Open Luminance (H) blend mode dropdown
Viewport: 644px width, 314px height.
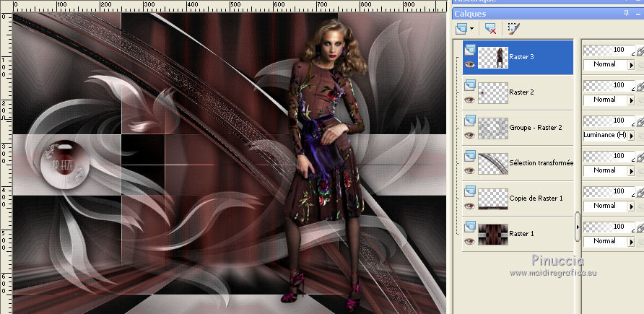coord(631,136)
